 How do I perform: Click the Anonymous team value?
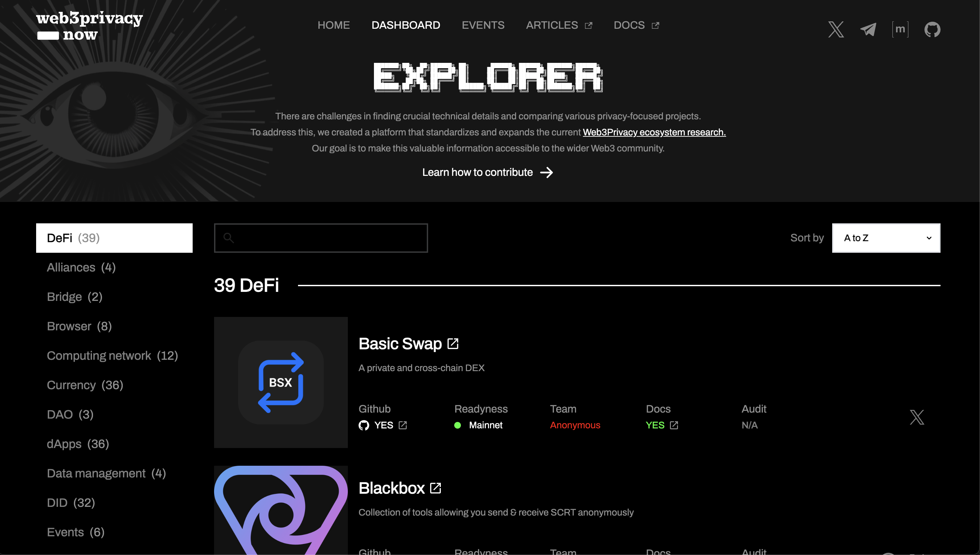[x=575, y=425]
